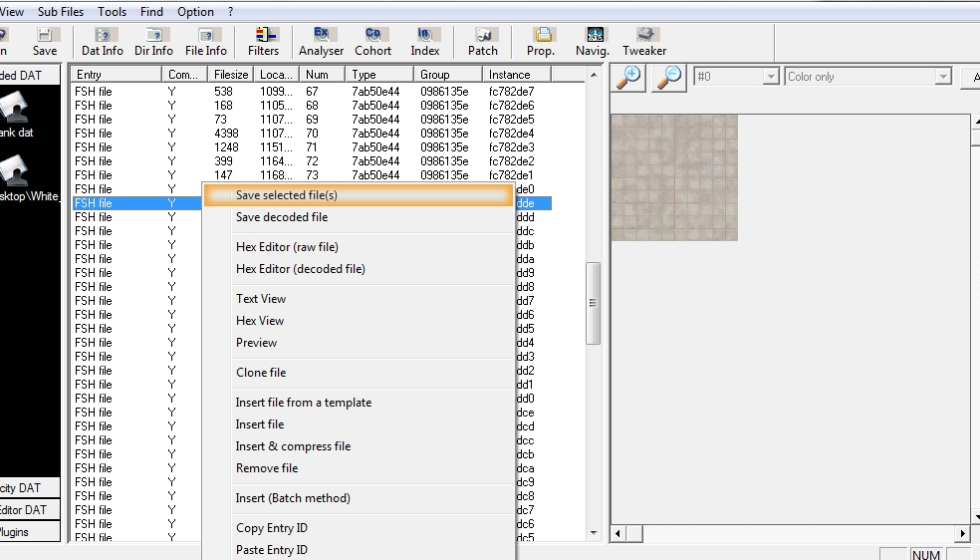
Task: Open the ? help menu
Action: coord(230,11)
